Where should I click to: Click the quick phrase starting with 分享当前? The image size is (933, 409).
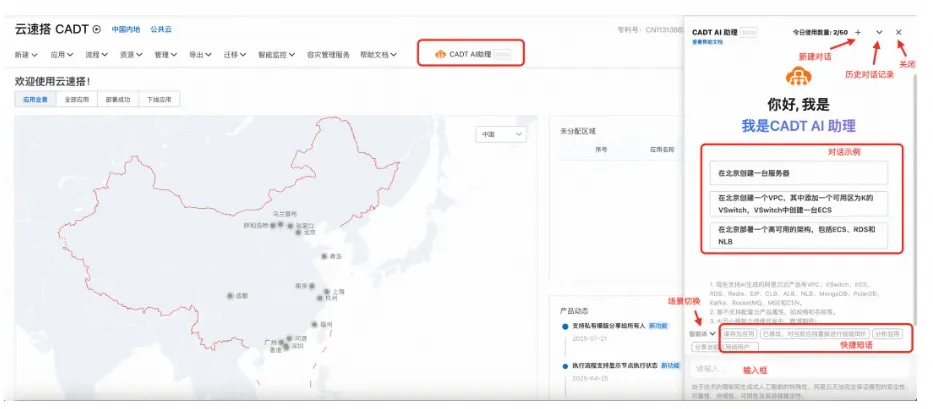[724, 346]
